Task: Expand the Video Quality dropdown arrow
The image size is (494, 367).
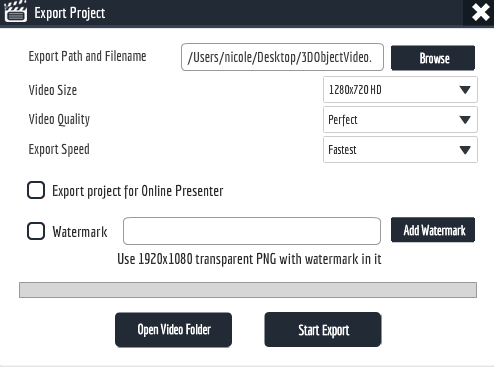Action: click(x=465, y=120)
